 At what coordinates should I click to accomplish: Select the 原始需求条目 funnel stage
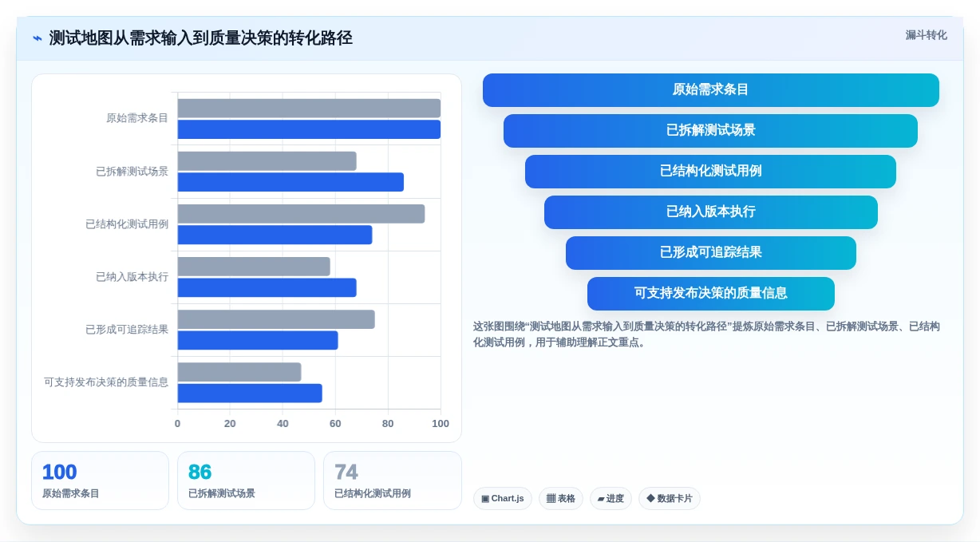[x=710, y=90]
